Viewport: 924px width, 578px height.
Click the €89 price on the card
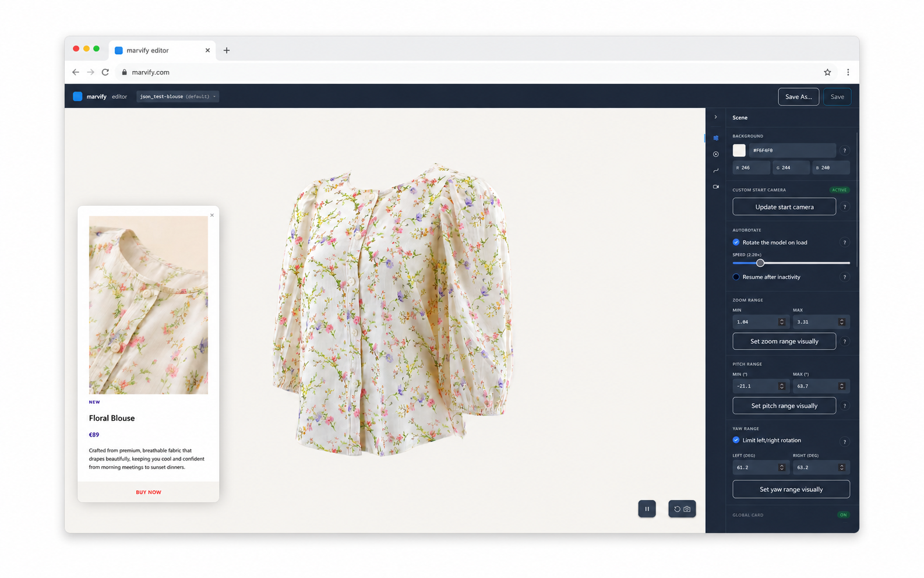coord(94,435)
